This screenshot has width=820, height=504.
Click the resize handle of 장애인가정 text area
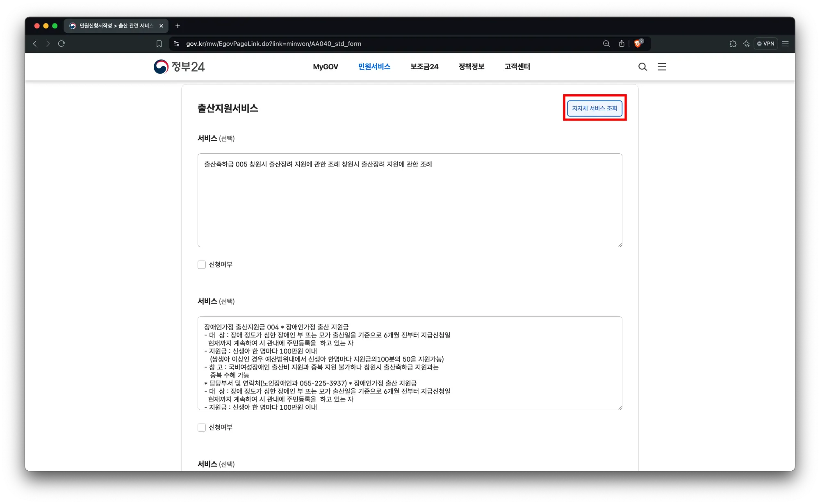[620, 407]
